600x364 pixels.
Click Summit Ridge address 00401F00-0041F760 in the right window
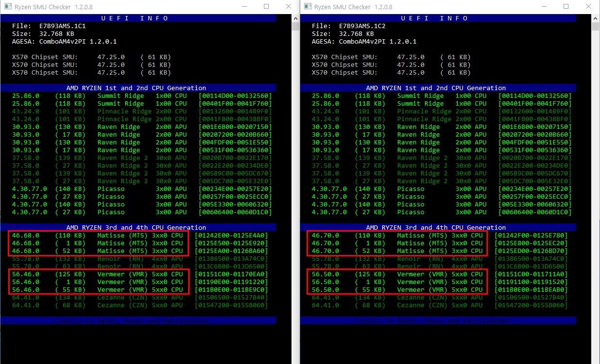(x=535, y=103)
